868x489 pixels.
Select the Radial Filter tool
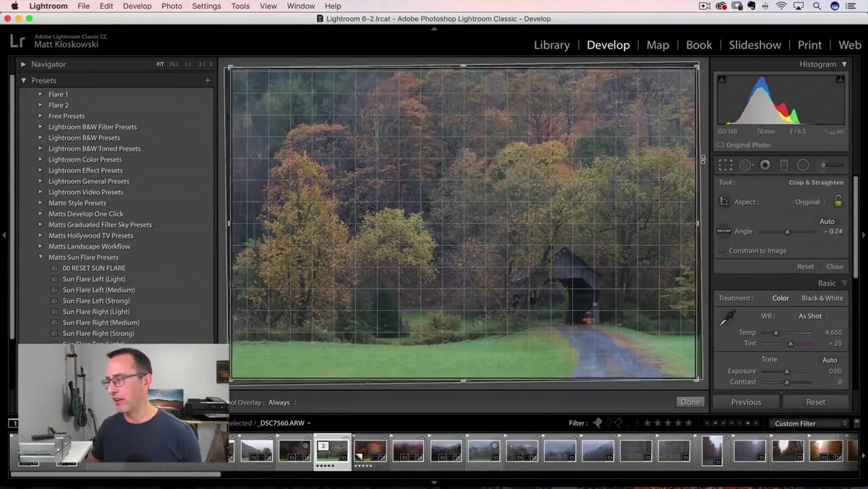pyautogui.click(x=802, y=165)
